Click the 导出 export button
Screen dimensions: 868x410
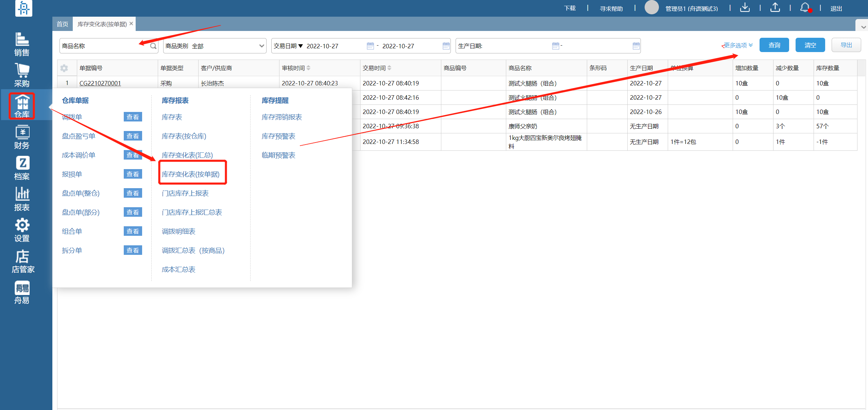[846, 45]
